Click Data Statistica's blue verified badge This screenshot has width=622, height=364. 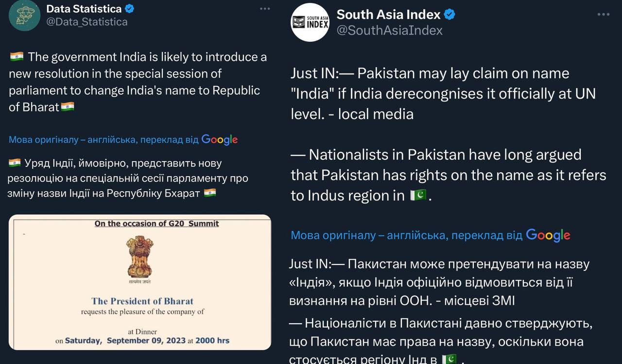(x=130, y=9)
